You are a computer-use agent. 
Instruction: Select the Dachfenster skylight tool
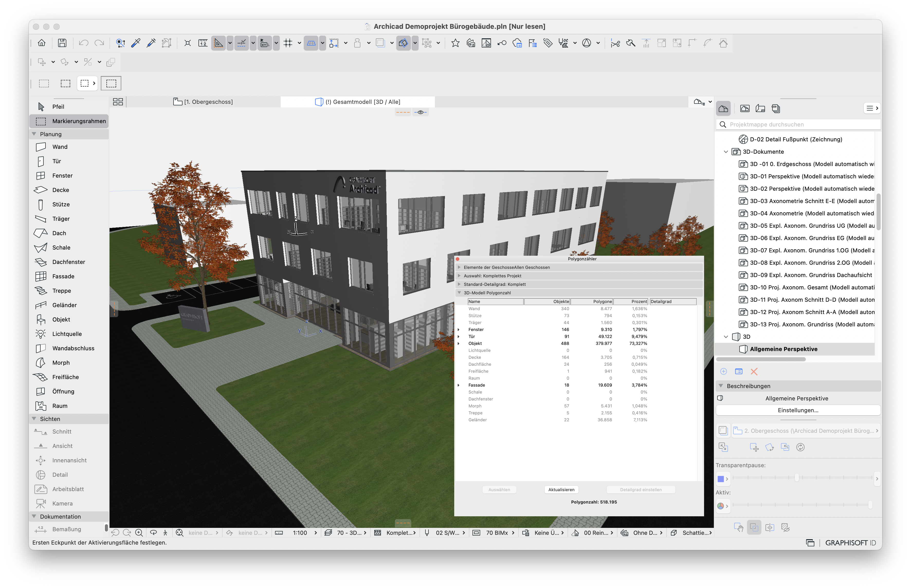(69, 262)
